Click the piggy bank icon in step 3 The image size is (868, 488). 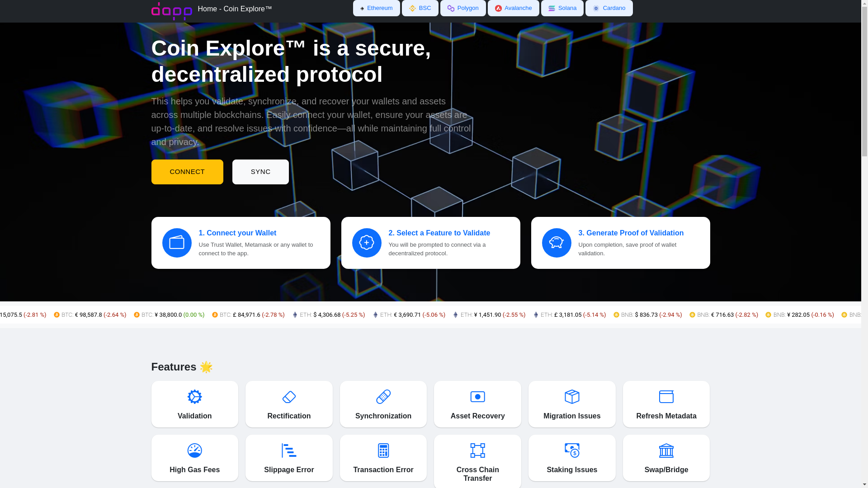557,243
